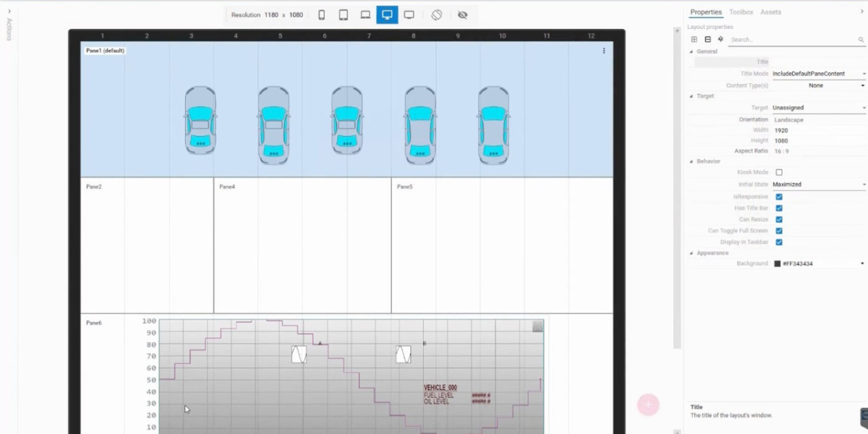Select the laptop device preview
This screenshot has height=434, width=868.
pyautogui.click(x=365, y=15)
